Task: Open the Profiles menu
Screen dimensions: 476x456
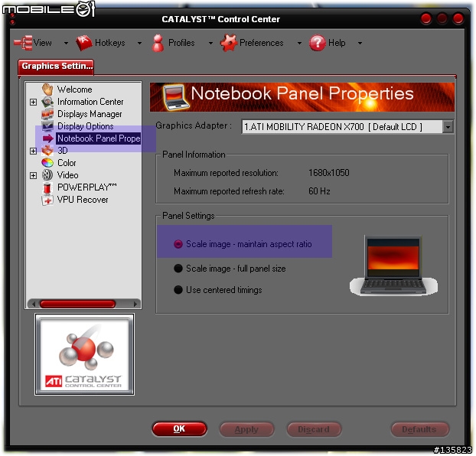Action: pyautogui.click(x=181, y=43)
